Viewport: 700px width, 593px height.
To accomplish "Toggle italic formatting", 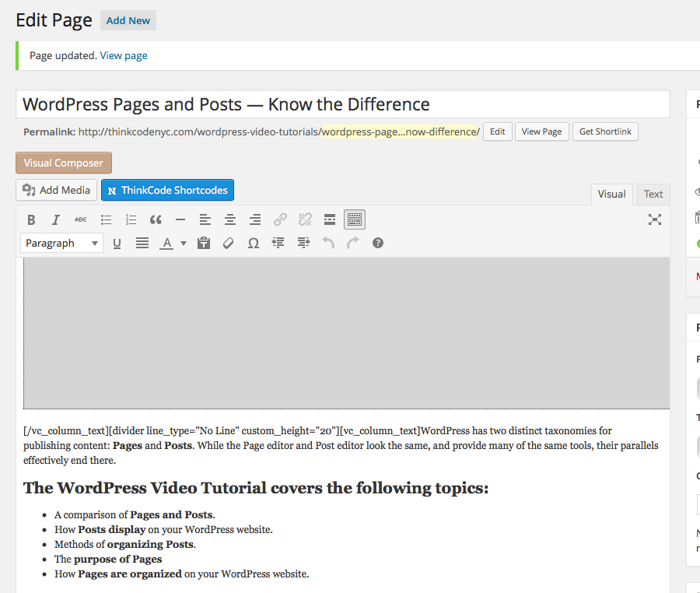I will pyautogui.click(x=56, y=219).
